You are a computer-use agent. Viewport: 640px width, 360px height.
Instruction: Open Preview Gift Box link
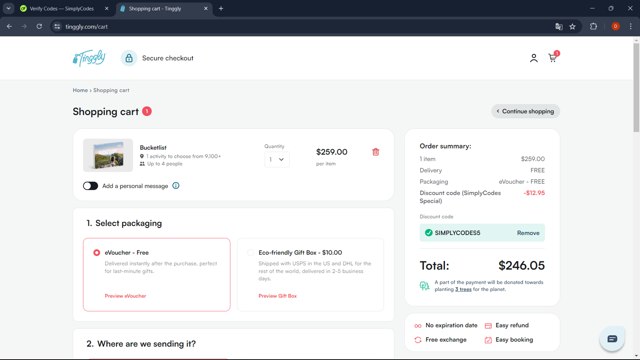278,296
